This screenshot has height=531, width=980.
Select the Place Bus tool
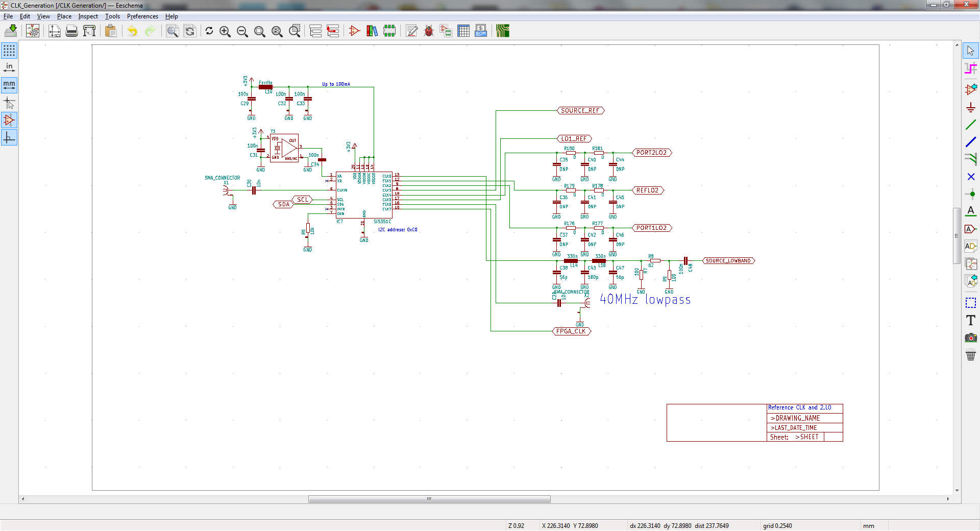[971, 141]
